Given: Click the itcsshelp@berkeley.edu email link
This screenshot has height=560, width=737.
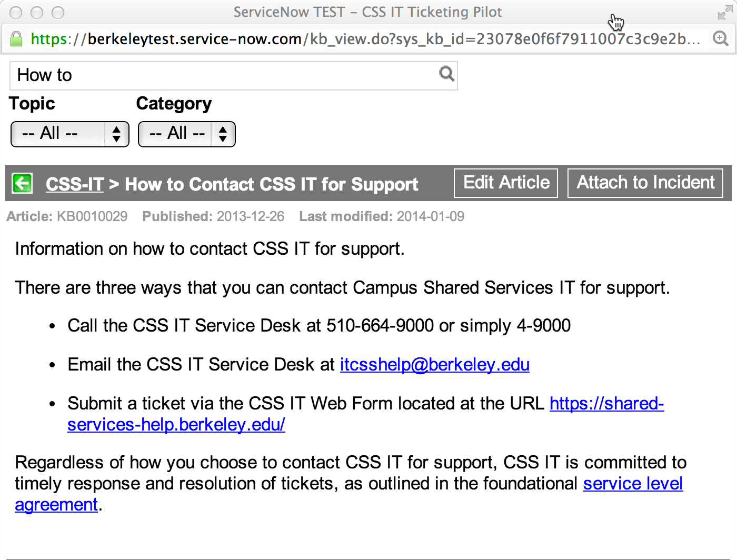Looking at the screenshot, I should (434, 364).
